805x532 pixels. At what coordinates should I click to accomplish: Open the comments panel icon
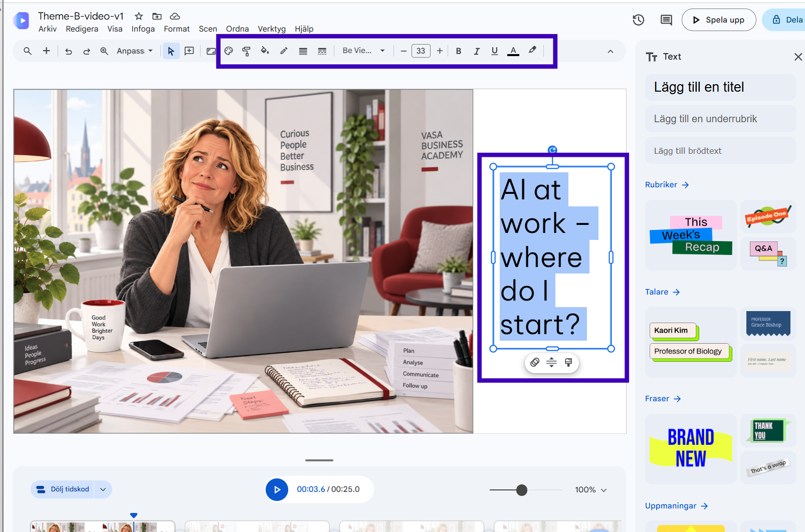[666, 20]
